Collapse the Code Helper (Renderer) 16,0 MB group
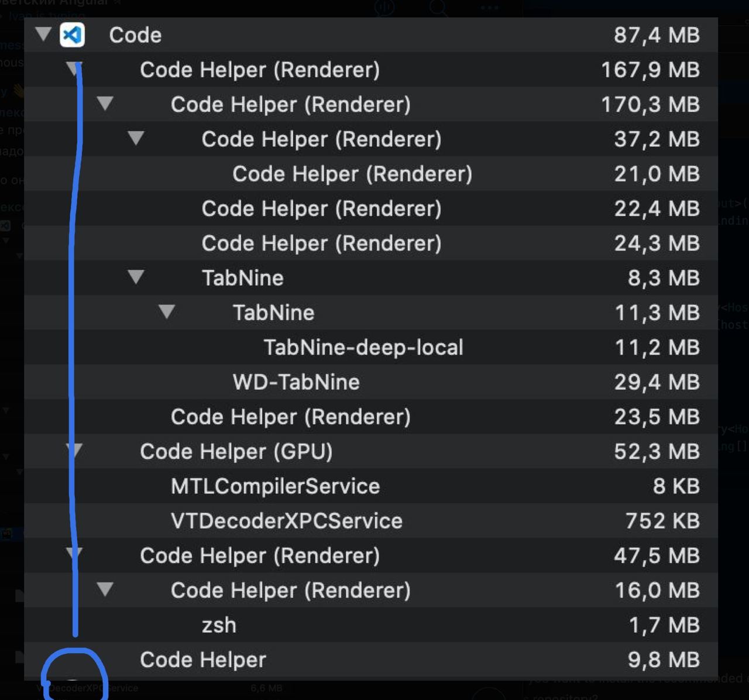Viewport: 749px width, 700px height. (105, 589)
